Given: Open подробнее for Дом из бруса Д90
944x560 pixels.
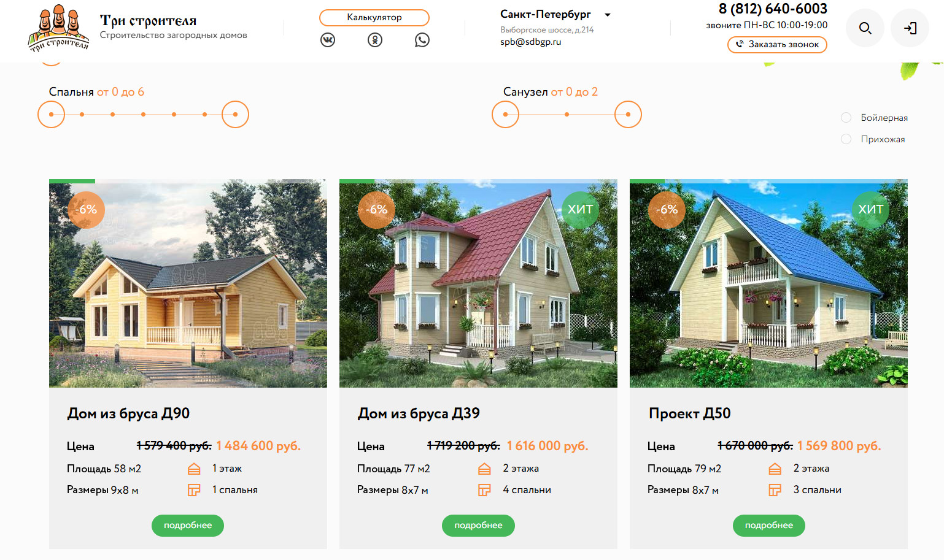Looking at the screenshot, I should (x=188, y=526).
